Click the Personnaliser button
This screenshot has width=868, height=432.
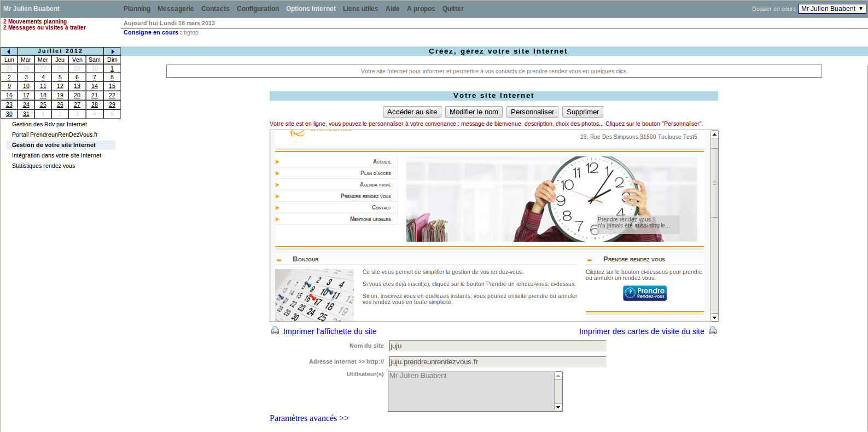click(x=532, y=112)
